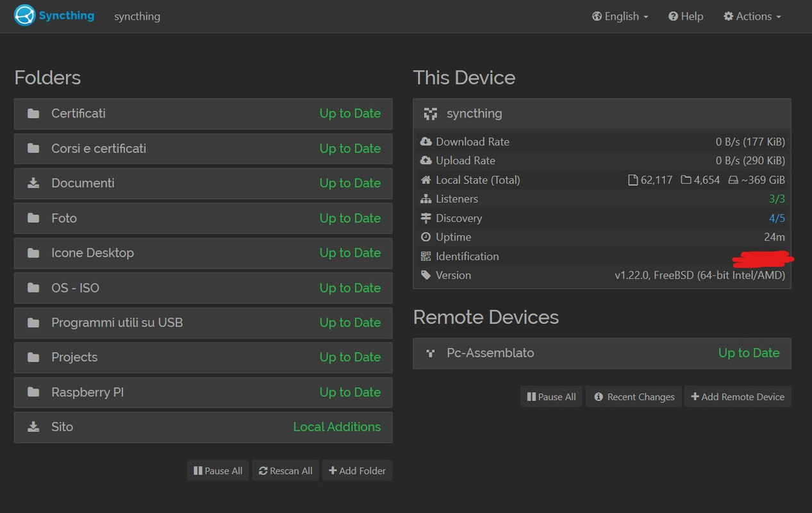812x513 pixels.
Task: Open Recent Changes
Action: (x=634, y=397)
